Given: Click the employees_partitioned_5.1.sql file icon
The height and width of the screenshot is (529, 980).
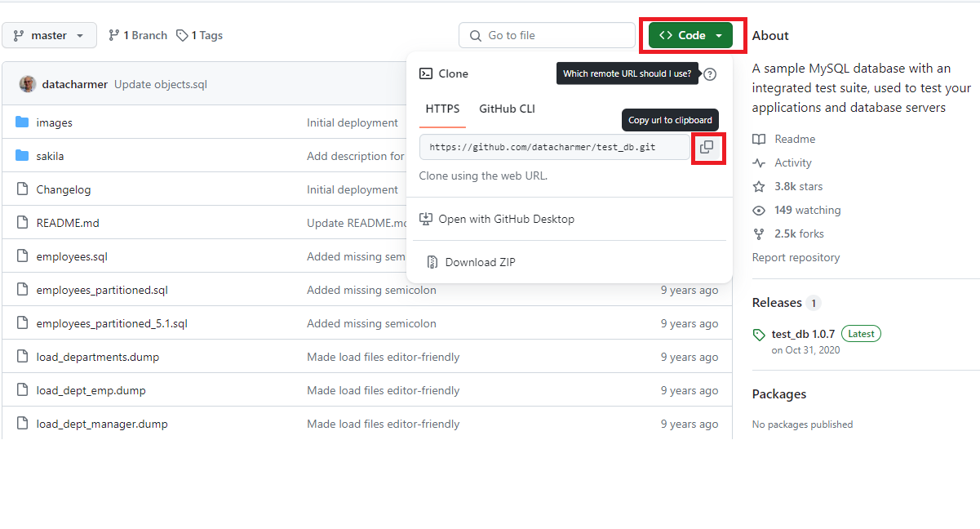Looking at the screenshot, I should click(x=22, y=323).
